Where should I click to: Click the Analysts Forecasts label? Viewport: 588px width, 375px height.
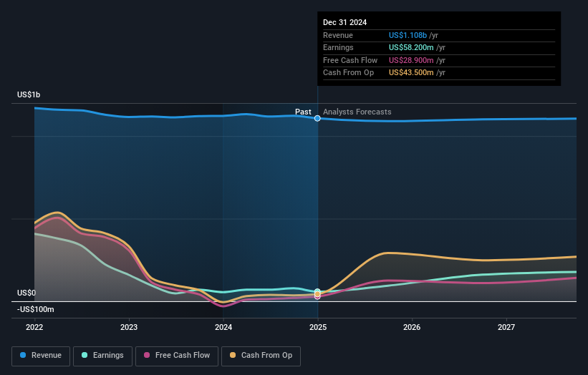pyautogui.click(x=357, y=112)
